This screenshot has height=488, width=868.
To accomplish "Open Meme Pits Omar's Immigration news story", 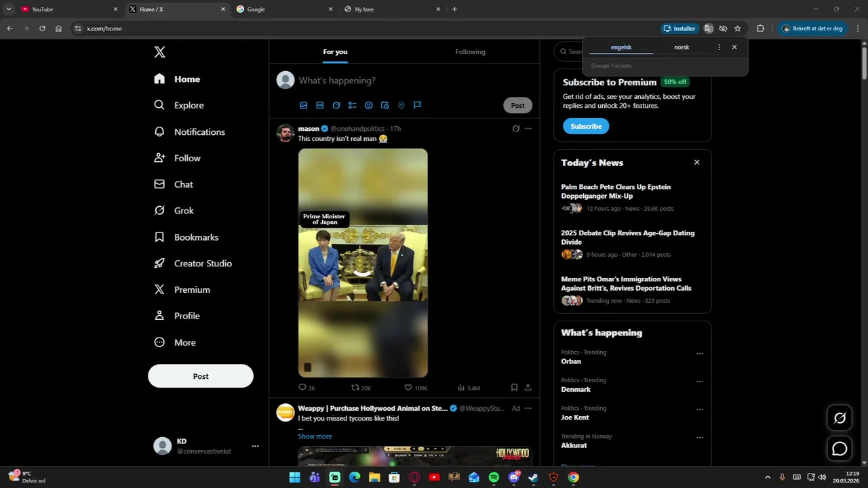I will (632, 289).
